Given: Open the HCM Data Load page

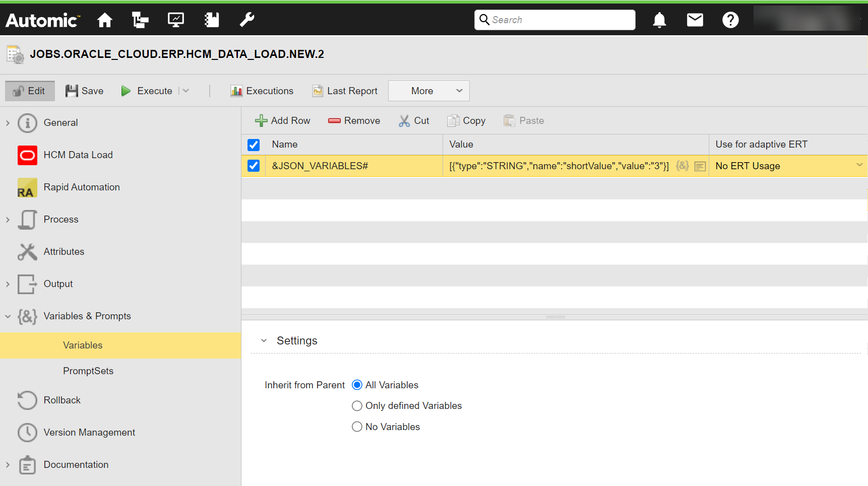Looking at the screenshot, I should point(78,155).
